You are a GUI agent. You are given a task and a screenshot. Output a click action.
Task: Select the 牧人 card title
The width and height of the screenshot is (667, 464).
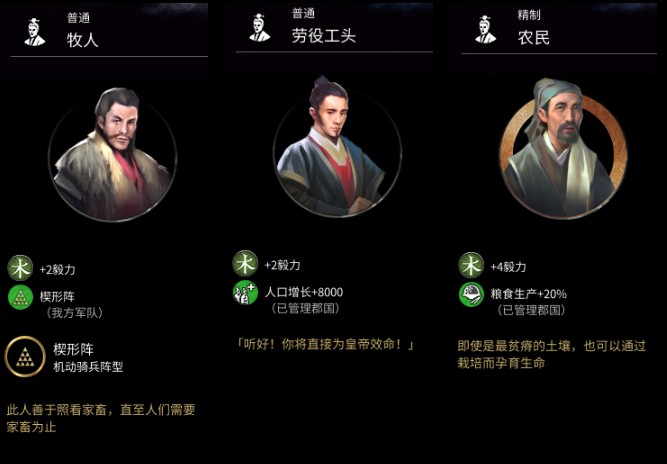pos(83,40)
